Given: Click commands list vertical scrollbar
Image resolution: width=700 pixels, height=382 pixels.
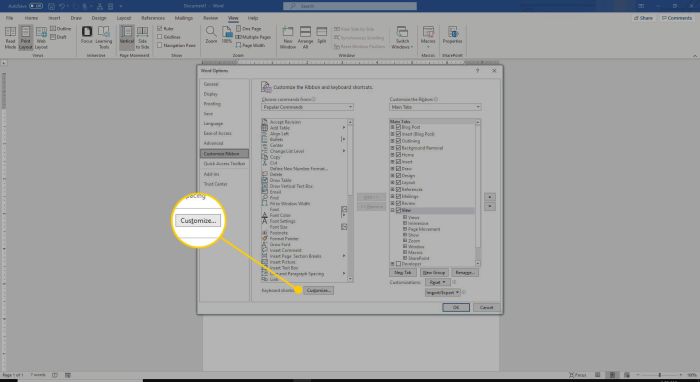Looking at the screenshot, I should pos(350,200).
